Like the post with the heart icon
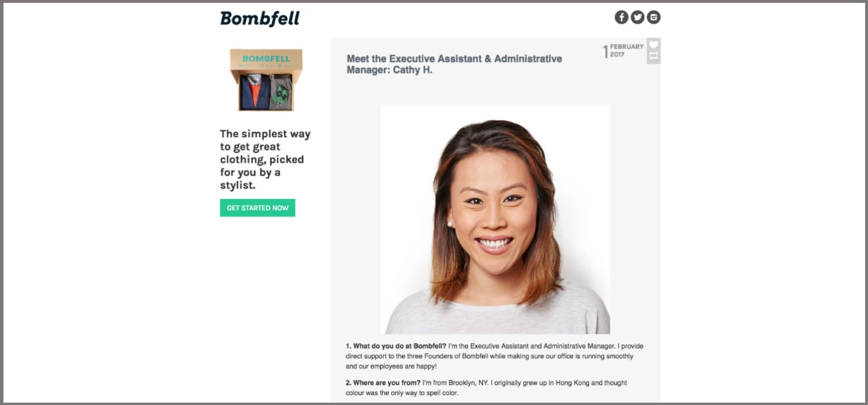Viewport: 868px width, 405px height. [654, 44]
